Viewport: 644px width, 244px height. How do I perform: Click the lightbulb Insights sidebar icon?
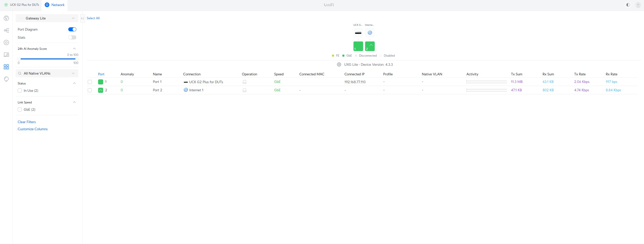(x=6, y=79)
